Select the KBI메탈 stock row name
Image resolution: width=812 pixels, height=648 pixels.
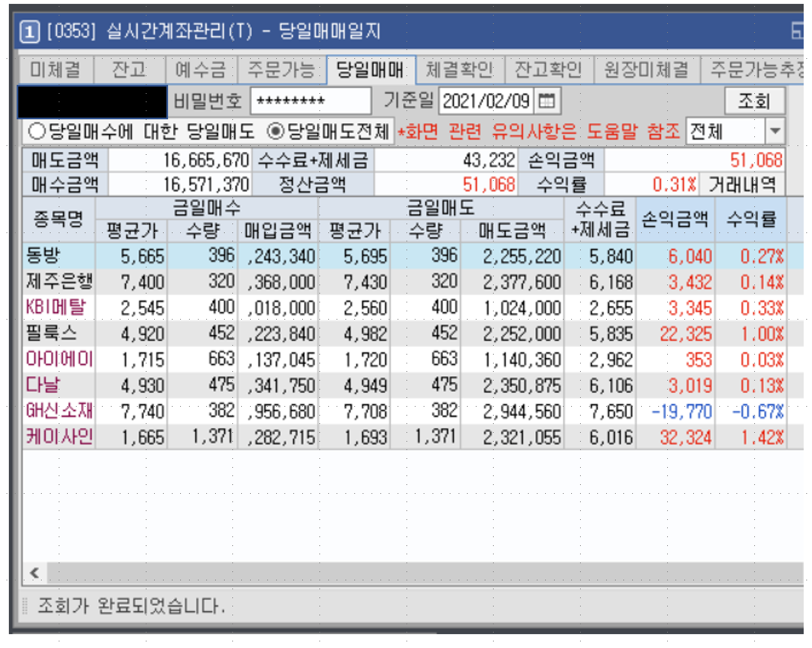tap(55, 307)
